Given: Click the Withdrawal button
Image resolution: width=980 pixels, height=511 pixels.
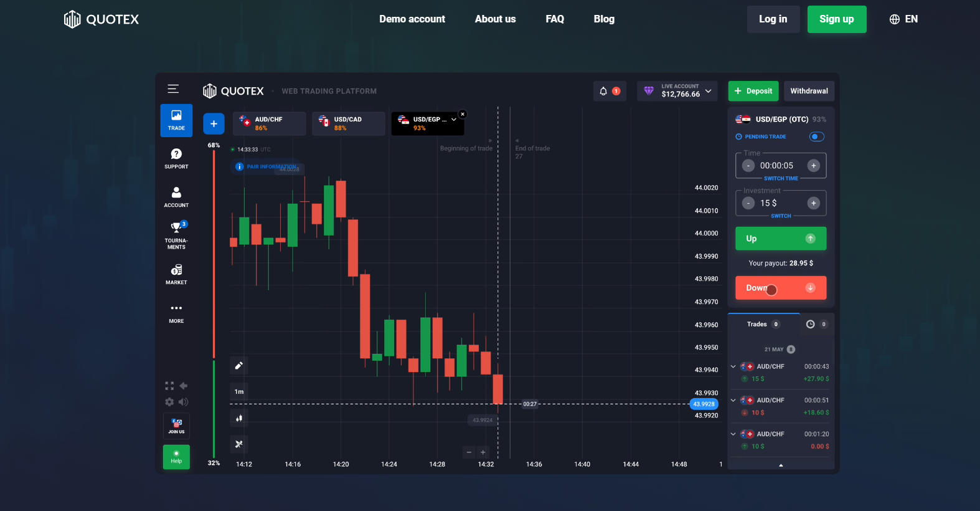Looking at the screenshot, I should (x=809, y=91).
